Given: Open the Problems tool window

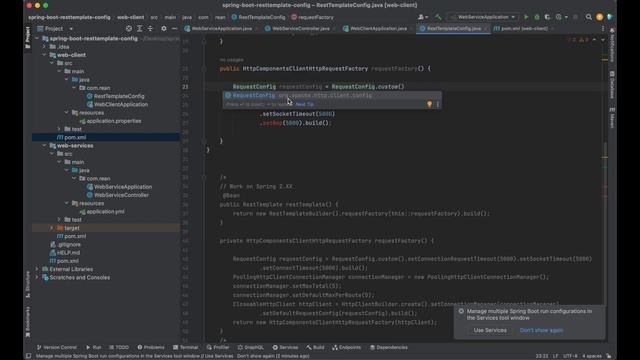Looking at the screenshot, I should [151, 347].
